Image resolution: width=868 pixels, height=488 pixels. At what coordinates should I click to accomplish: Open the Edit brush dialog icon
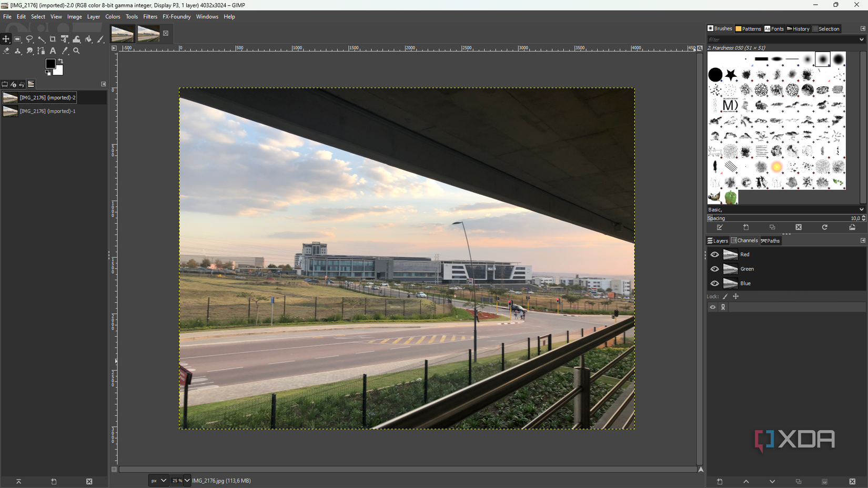(720, 227)
